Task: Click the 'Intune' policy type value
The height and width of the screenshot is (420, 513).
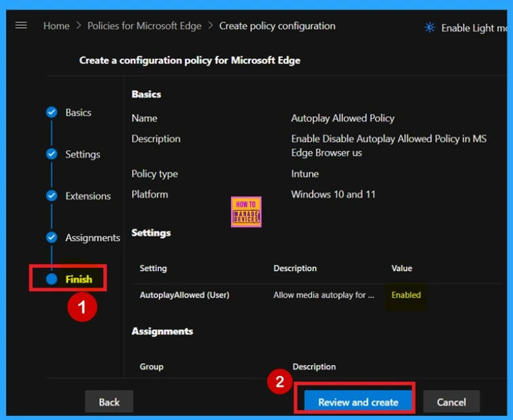Action: tap(304, 174)
